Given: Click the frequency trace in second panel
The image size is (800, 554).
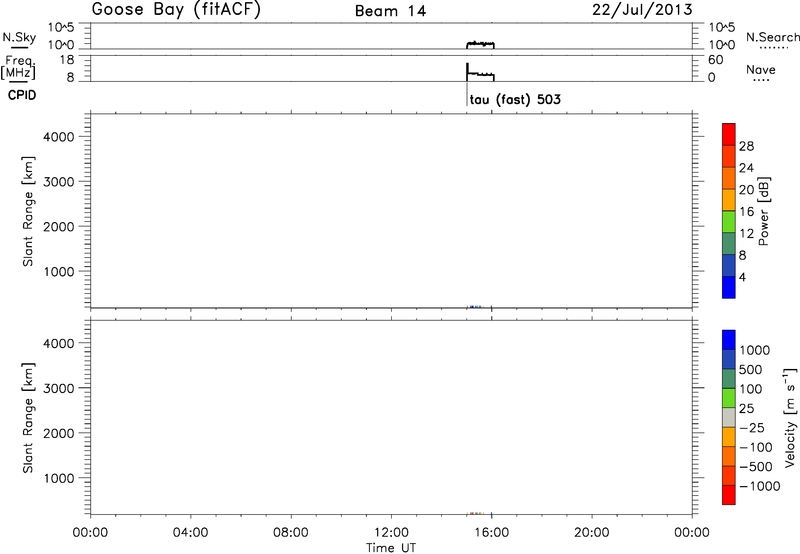Looking at the screenshot, I should (x=480, y=73).
